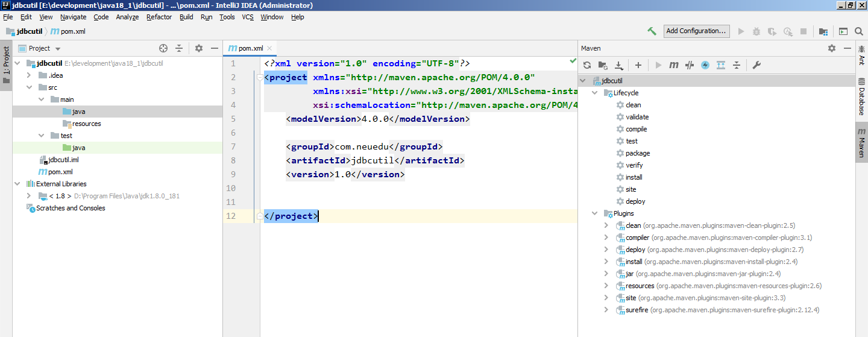Add Maven project plus icon
Image resolution: width=868 pixels, height=337 pixels.
click(x=638, y=65)
